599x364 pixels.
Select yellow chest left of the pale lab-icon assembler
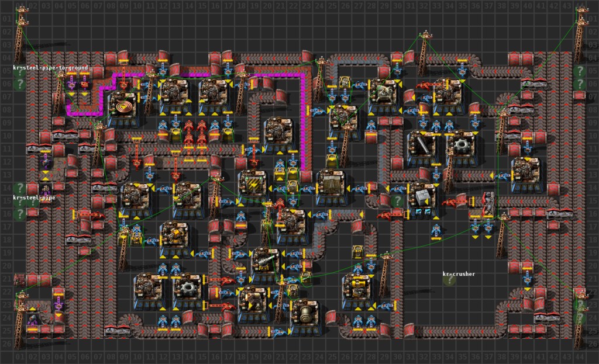coord(344,82)
